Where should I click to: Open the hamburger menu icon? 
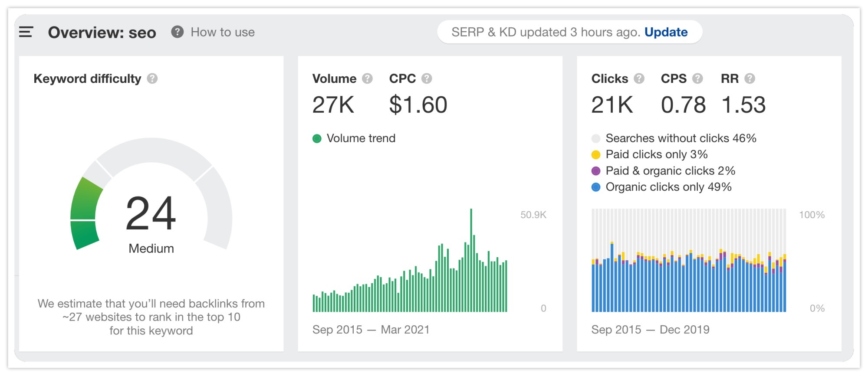tap(26, 32)
